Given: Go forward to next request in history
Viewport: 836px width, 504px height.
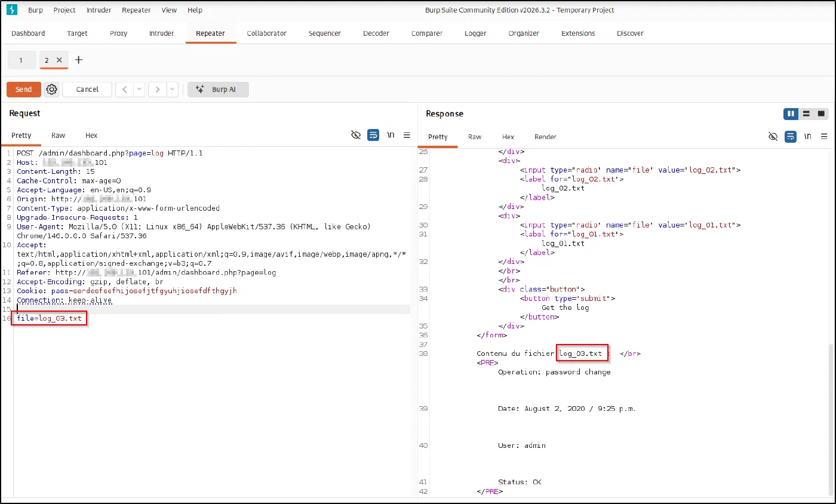Looking at the screenshot, I should coord(157,90).
